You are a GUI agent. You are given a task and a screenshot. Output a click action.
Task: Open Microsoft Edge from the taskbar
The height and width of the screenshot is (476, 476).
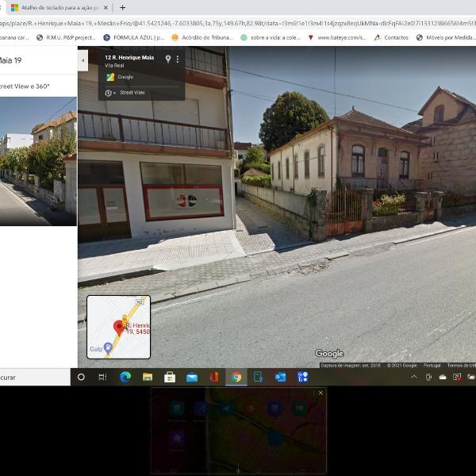pos(125,378)
